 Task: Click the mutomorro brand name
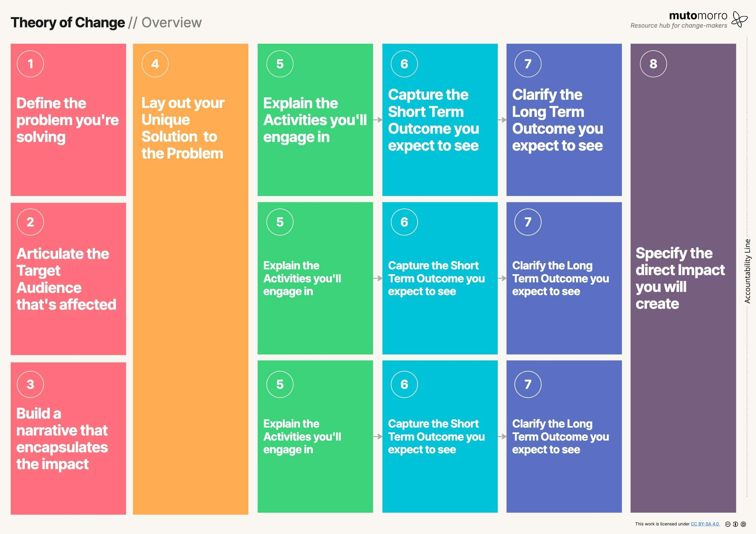pyautogui.click(x=698, y=16)
